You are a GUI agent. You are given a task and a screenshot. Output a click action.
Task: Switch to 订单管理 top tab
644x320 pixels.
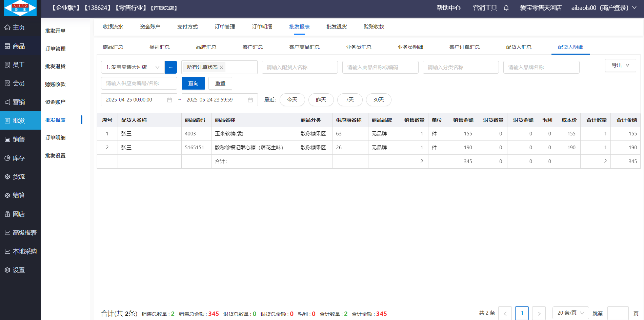click(225, 27)
